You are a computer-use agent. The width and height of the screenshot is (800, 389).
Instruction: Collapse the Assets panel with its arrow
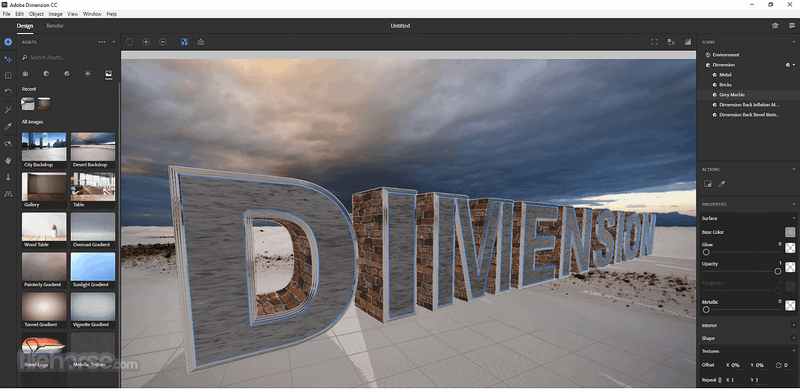tap(114, 42)
